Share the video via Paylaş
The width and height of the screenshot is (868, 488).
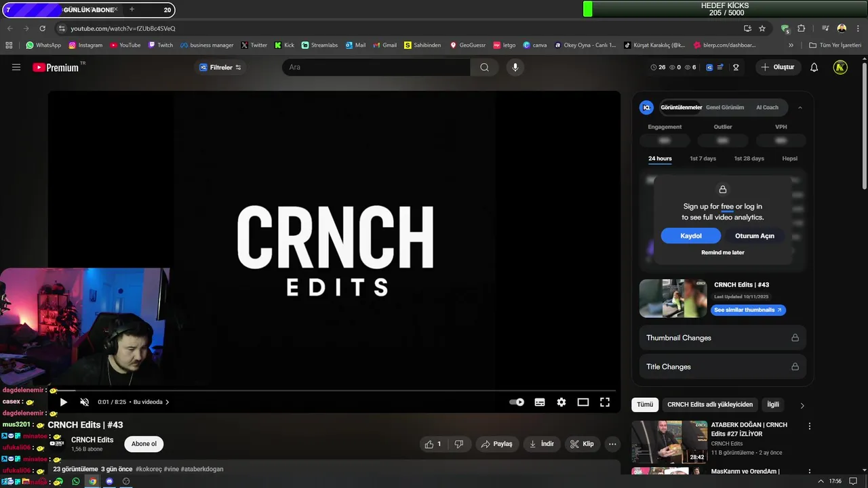click(x=497, y=444)
